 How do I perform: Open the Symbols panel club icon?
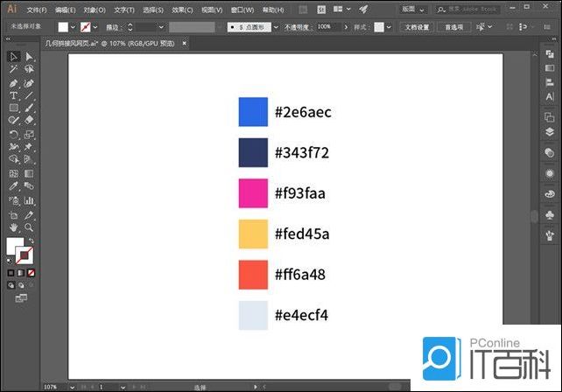(x=550, y=215)
